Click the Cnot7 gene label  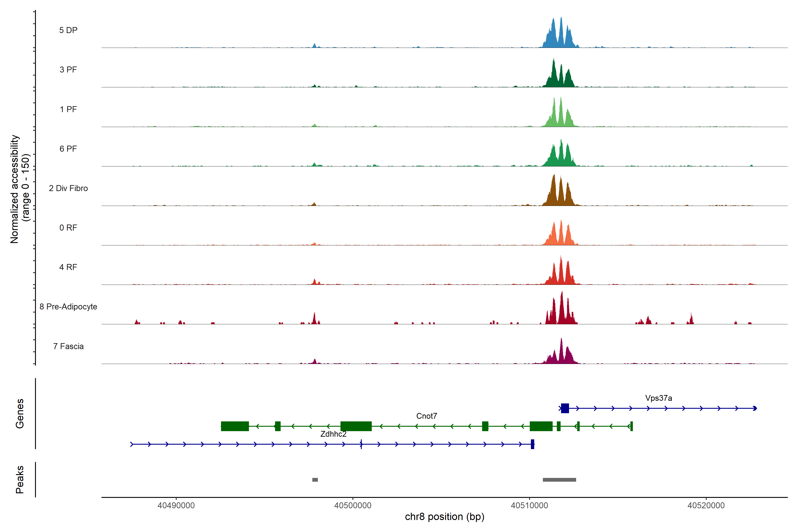point(426,416)
